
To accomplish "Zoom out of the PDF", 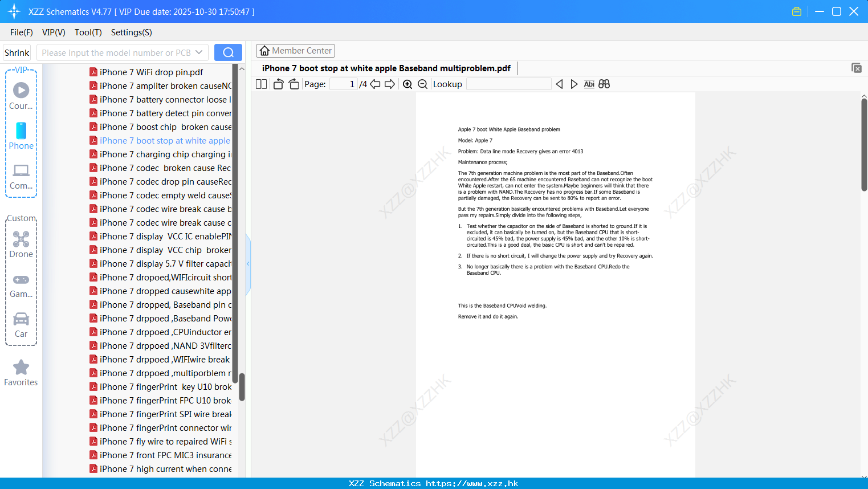I will click(x=422, y=84).
